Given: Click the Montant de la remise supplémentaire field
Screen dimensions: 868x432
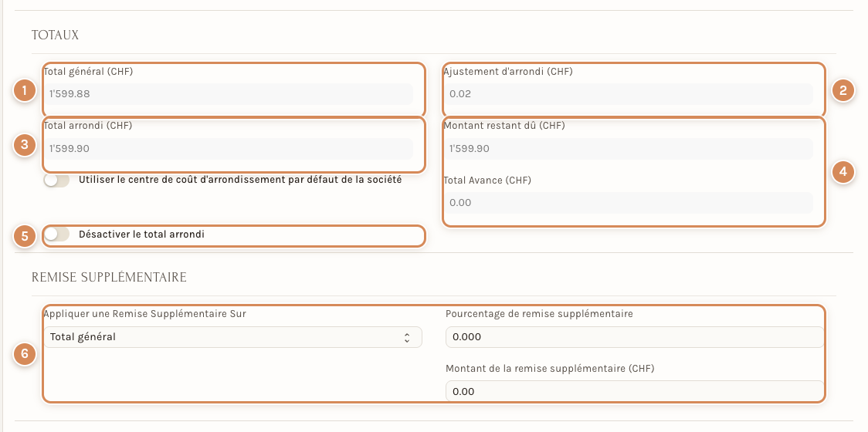Looking at the screenshot, I should tap(635, 391).
